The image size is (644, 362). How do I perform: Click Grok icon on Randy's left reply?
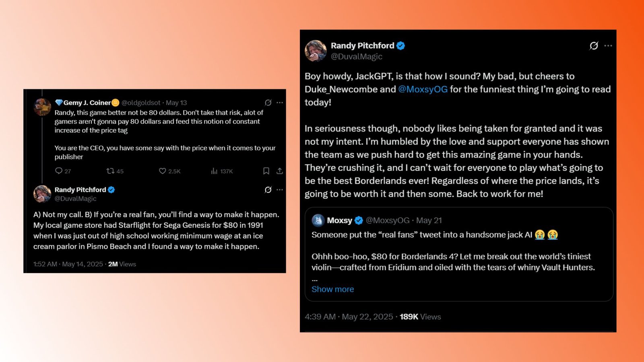(x=268, y=189)
